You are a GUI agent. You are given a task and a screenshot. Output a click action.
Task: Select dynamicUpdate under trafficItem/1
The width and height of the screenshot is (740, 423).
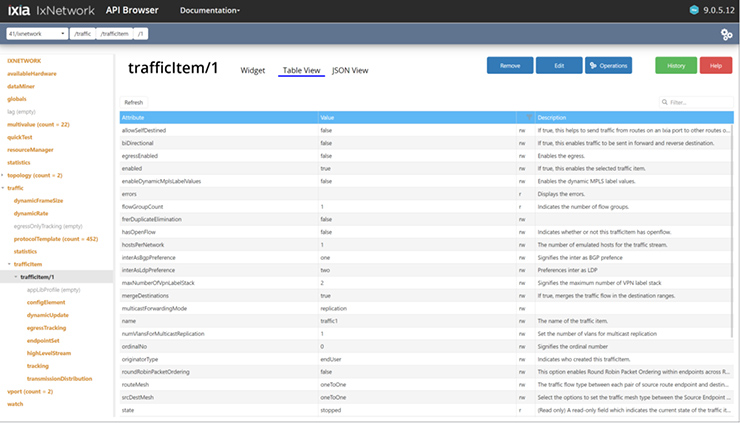point(48,315)
